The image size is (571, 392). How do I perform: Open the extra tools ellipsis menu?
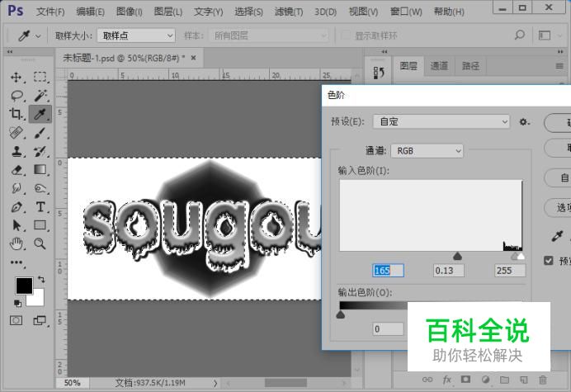[16, 262]
